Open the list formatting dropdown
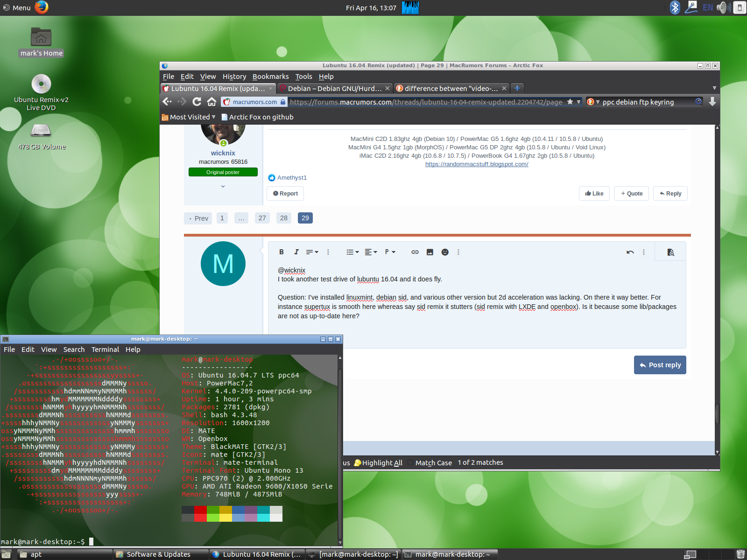Viewport: 747px width, 560px height. click(x=352, y=252)
